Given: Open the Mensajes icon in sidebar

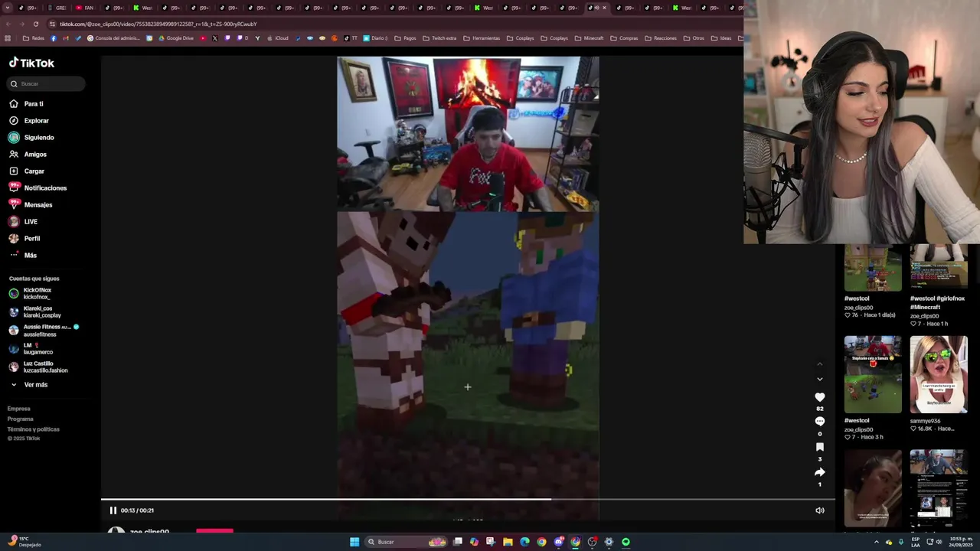Looking at the screenshot, I should [x=14, y=204].
